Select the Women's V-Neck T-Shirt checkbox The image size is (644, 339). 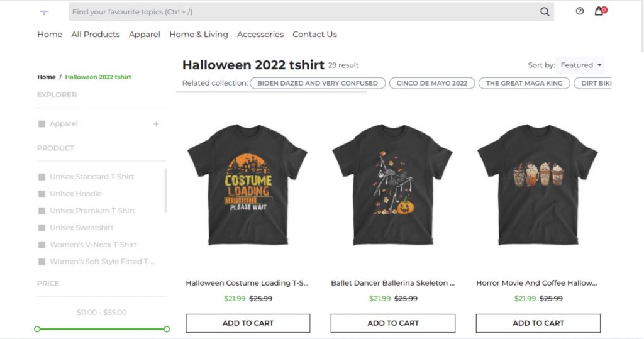pos(42,245)
